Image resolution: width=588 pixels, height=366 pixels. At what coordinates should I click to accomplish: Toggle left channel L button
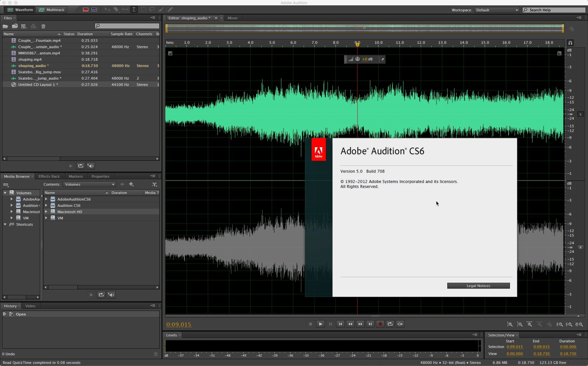580,114
